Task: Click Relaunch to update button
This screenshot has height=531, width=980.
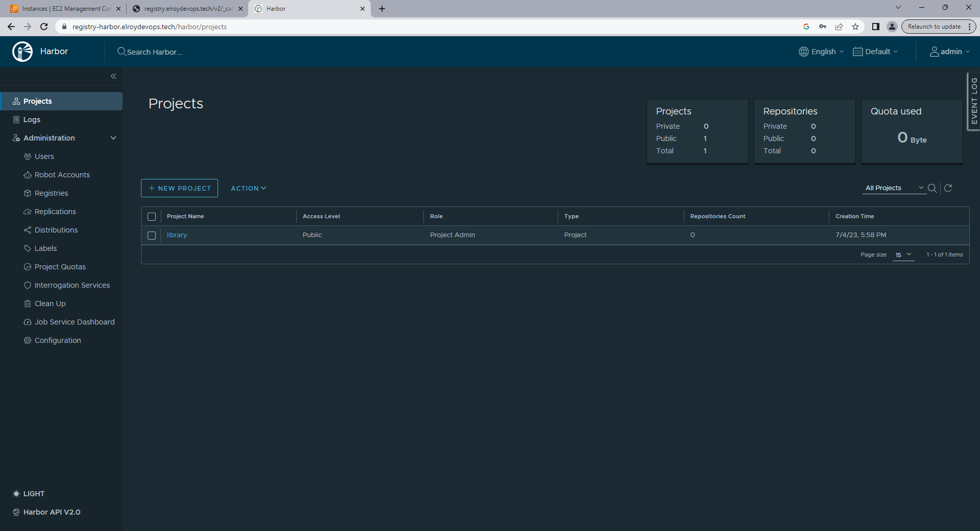Action: point(934,27)
